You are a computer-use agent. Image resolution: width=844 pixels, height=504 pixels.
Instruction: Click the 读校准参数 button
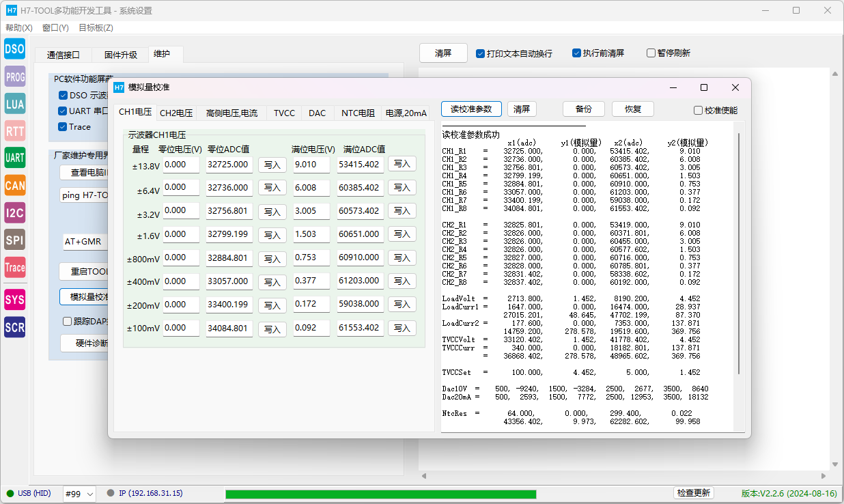coord(471,109)
